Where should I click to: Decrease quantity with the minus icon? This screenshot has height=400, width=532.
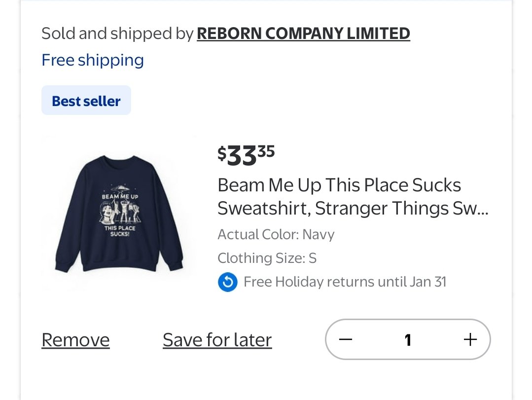click(346, 340)
